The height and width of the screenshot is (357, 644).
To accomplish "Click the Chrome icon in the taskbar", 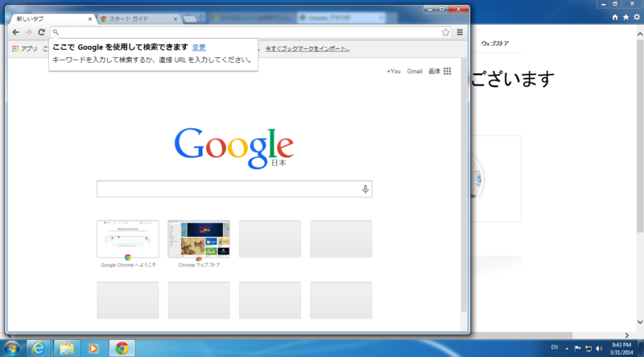I will click(x=122, y=348).
